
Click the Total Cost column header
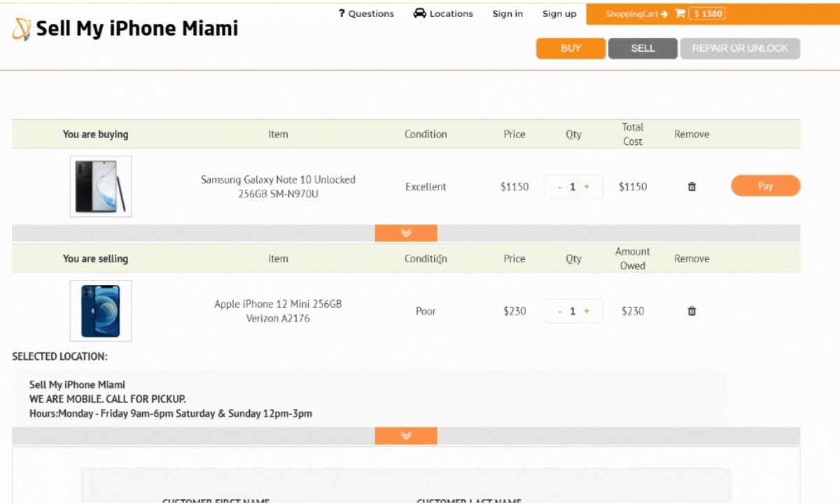pos(633,134)
